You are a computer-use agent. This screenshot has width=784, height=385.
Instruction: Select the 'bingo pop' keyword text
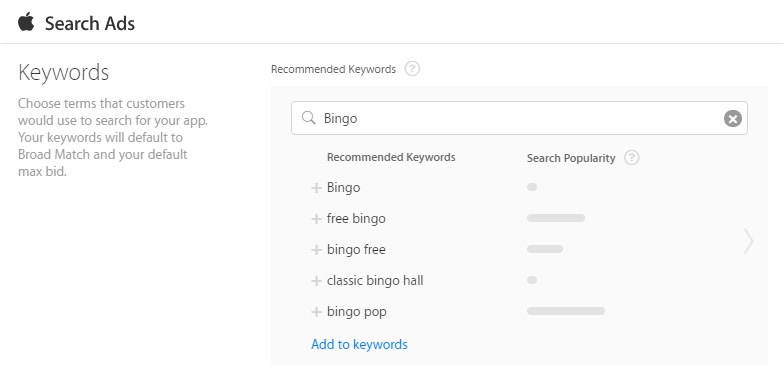coord(356,312)
